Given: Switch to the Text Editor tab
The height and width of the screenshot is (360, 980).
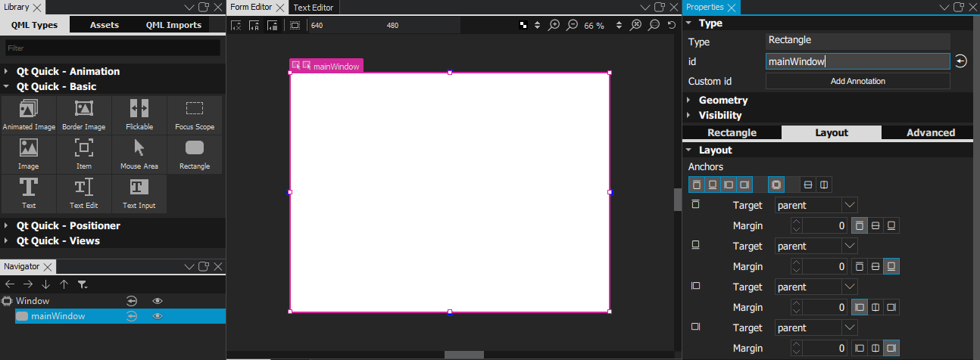Looking at the screenshot, I should tap(314, 8).
